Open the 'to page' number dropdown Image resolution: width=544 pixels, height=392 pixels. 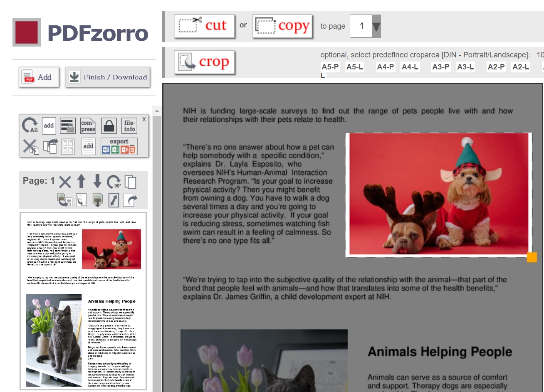pyautogui.click(x=376, y=26)
